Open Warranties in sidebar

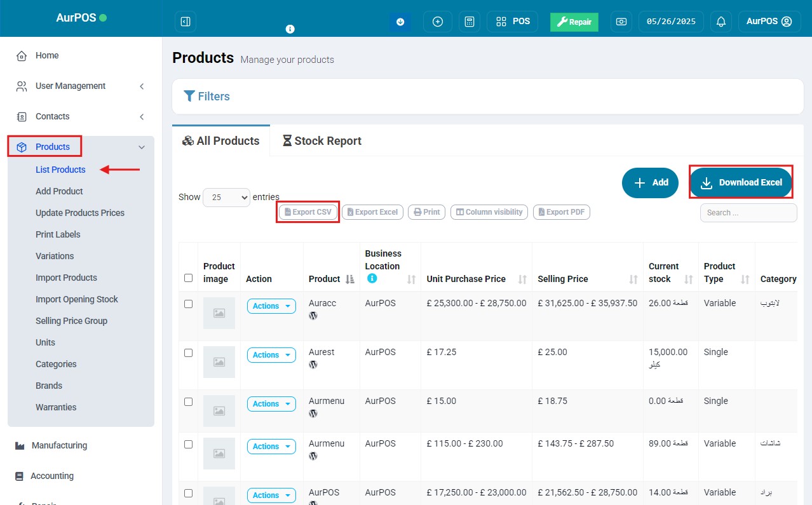(x=56, y=407)
